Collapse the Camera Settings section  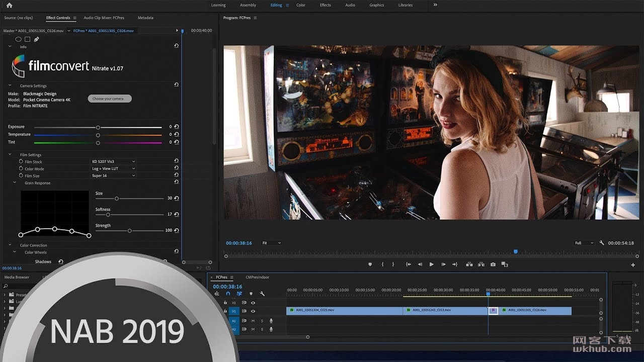coord(10,85)
